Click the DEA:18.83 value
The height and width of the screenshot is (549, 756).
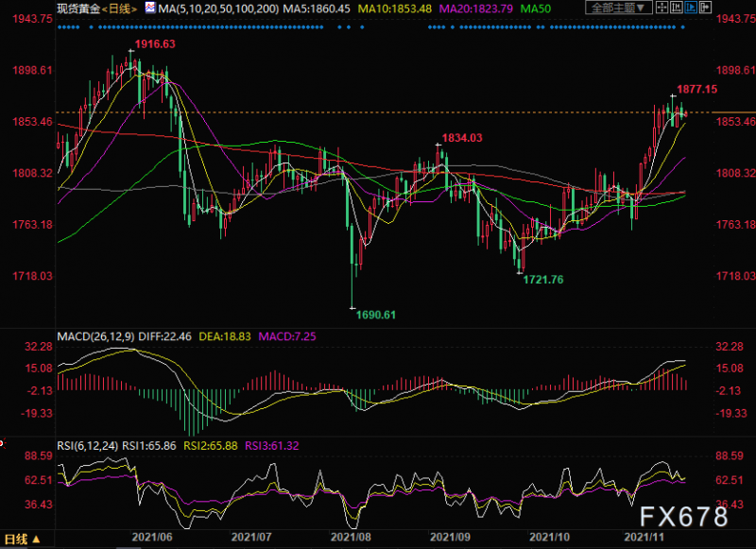point(225,336)
